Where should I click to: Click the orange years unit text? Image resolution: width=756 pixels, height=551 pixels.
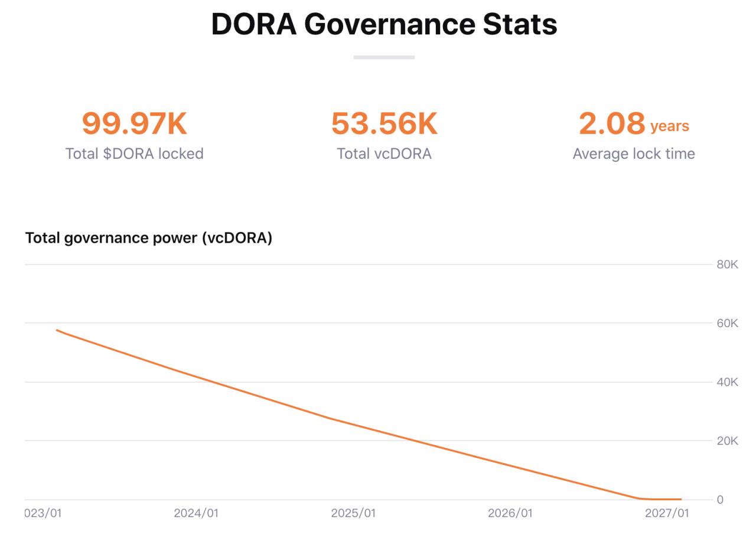click(x=669, y=126)
